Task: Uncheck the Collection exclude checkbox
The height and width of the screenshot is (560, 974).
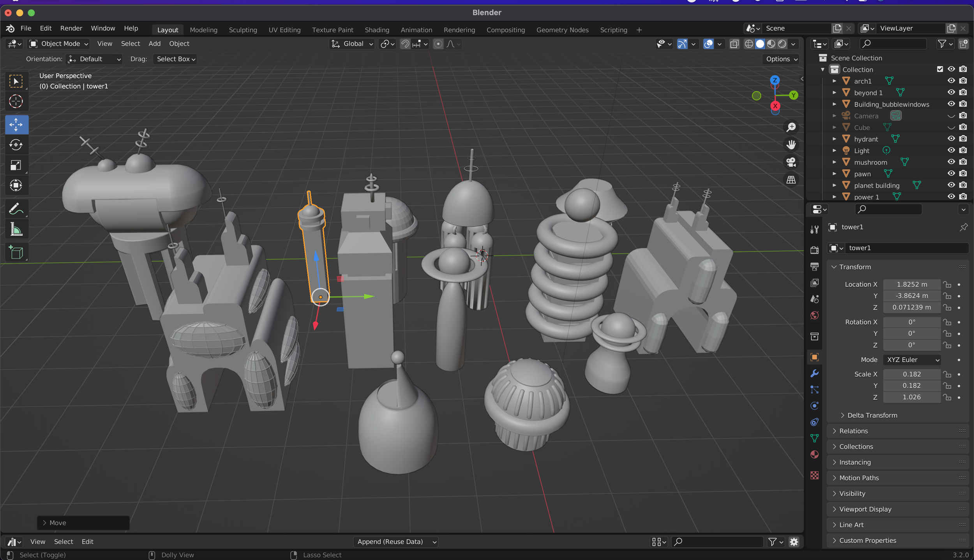Action: click(940, 69)
